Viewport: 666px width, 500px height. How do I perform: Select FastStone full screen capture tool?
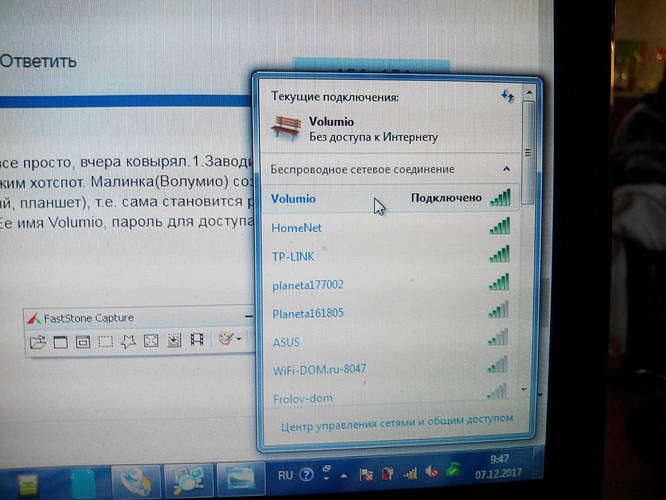coord(151,340)
